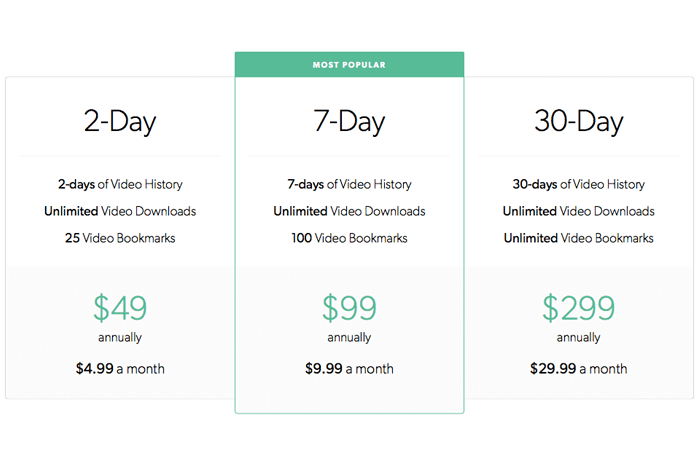Click 2-days of Video History text
700x467 pixels.
point(120,184)
